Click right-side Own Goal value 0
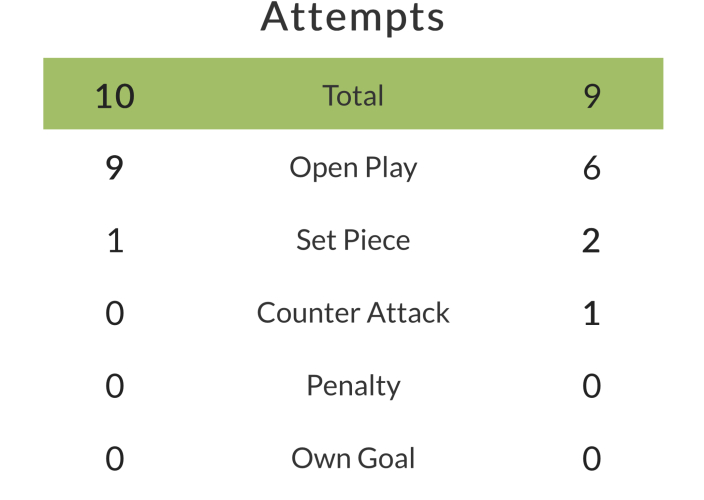This screenshot has width=704, height=500. tap(591, 459)
